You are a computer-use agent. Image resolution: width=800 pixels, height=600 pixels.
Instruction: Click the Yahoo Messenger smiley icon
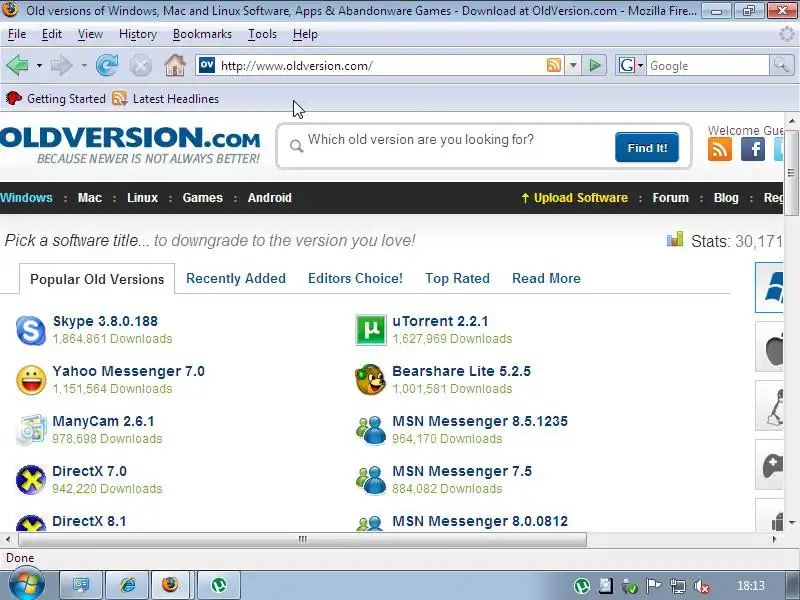[x=31, y=380]
